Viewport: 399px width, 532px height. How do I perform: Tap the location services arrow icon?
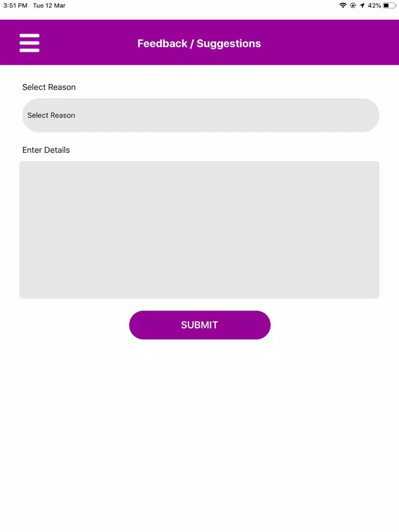click(362, 6)
